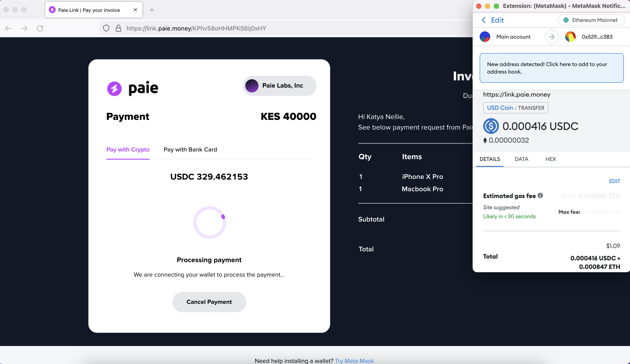Click the gas fee info icon
This screenshot has height=364, width=630.
(x=541, y=195)
